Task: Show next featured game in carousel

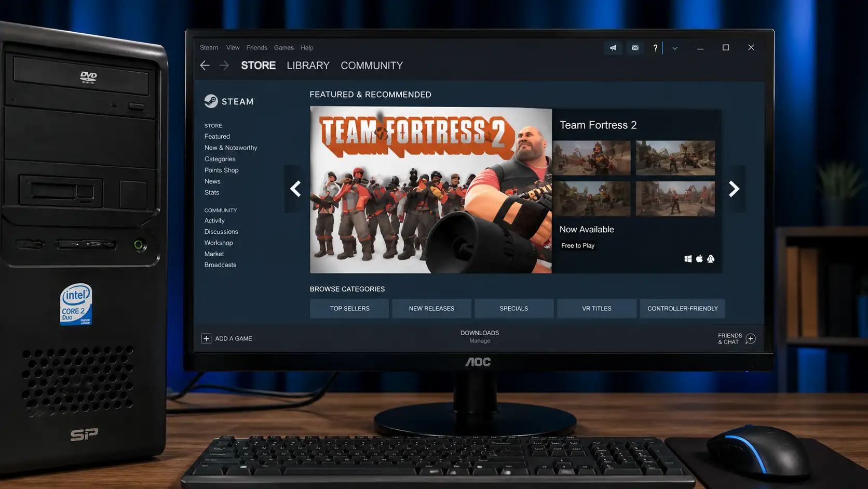Action: click(734, 189)
